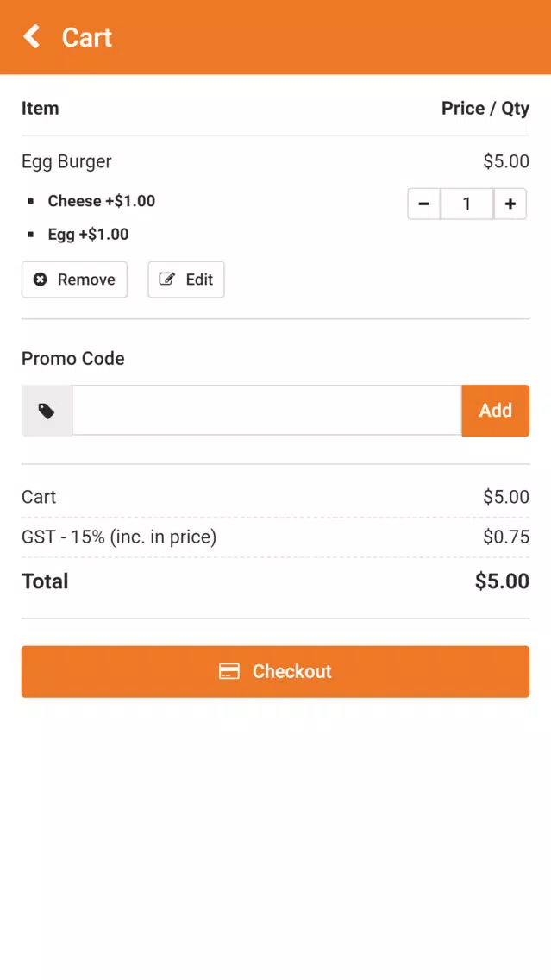The image size is (551, 980).
Task: Click the GST 15% line
Action: coord(276,537)
